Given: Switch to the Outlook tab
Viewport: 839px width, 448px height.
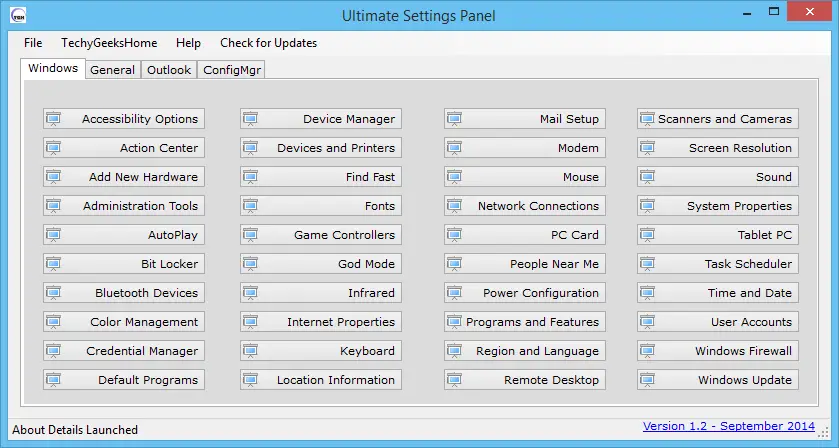Looking at the screenshot, I should 169,70.
